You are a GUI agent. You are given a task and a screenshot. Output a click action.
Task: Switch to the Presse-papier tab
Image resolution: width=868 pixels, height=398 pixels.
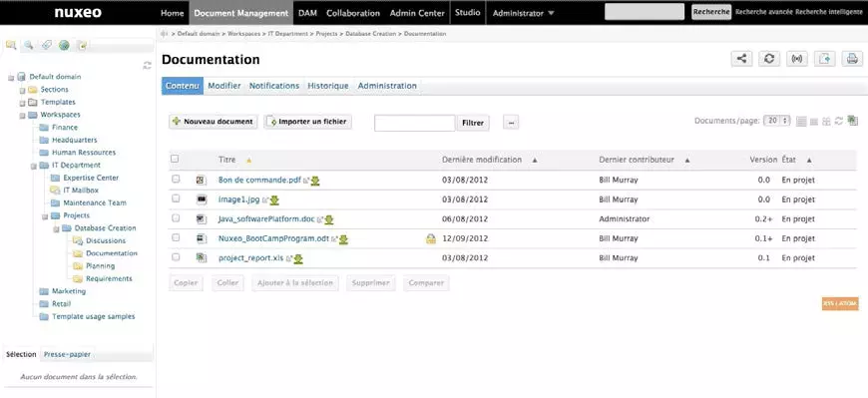click(x=67, y=354)
